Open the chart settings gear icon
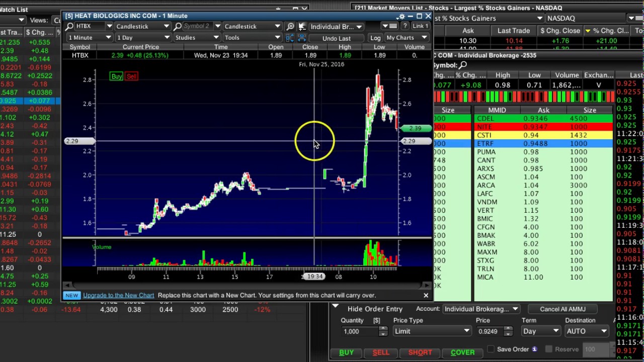The width and height of the screenshot is (644, 362). point(401,16)
